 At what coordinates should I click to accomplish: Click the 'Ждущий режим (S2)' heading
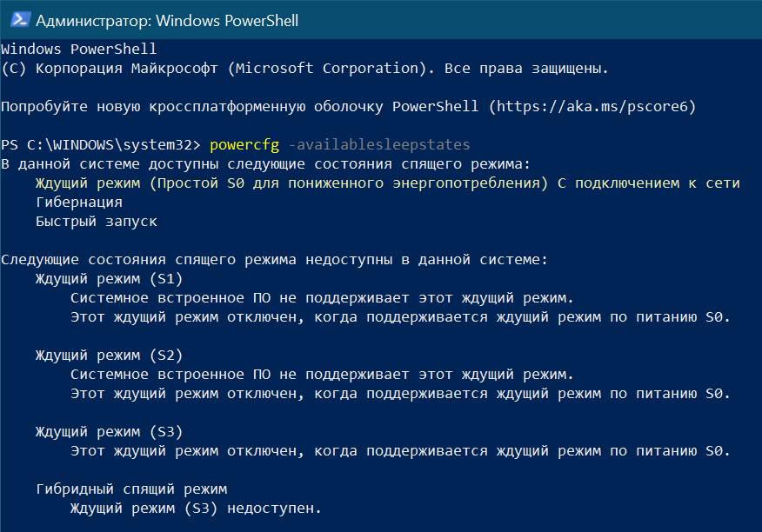click(x=109, y=355)
